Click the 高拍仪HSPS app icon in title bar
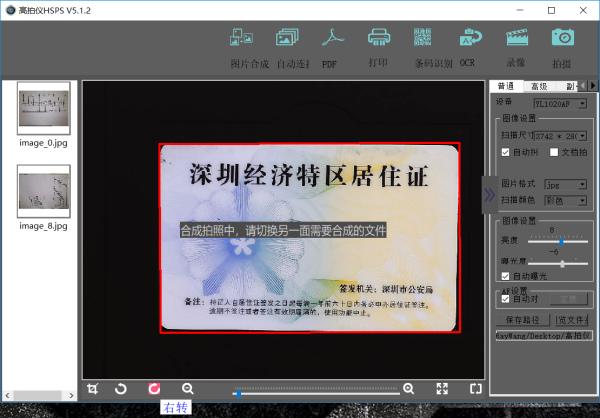This screenshot has width=600, height=418. 11,10
